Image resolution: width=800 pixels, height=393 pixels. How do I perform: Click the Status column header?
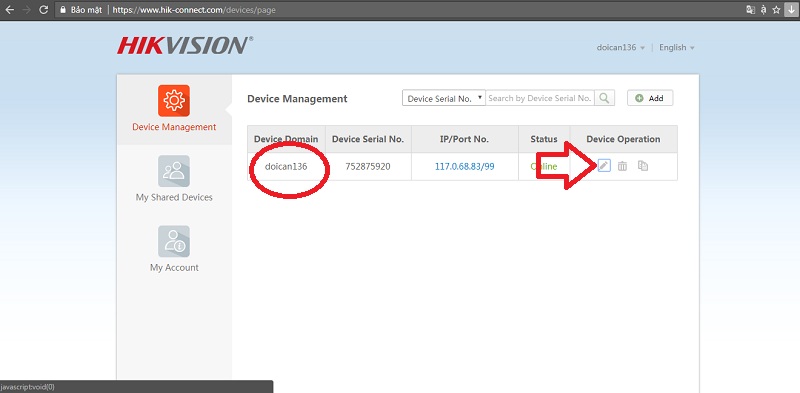(544, 139)
